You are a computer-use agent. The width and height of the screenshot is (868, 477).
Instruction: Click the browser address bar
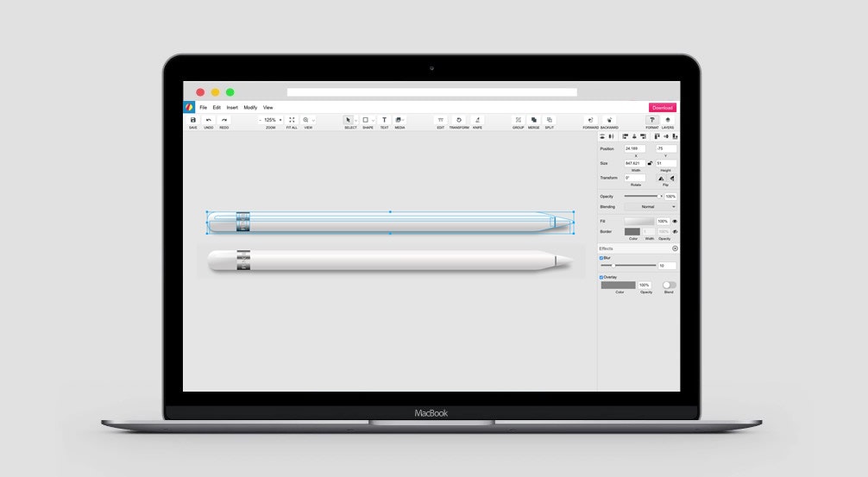pos(431,92)
